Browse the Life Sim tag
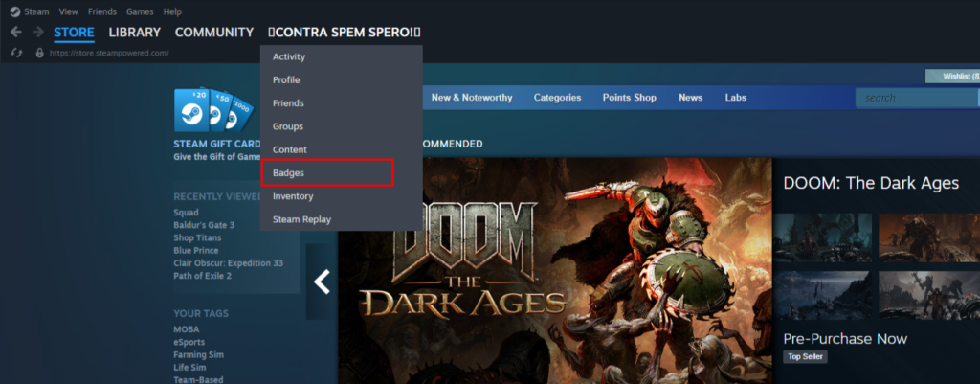Screen dimensions: 980x384 click(x=190, y=368)
